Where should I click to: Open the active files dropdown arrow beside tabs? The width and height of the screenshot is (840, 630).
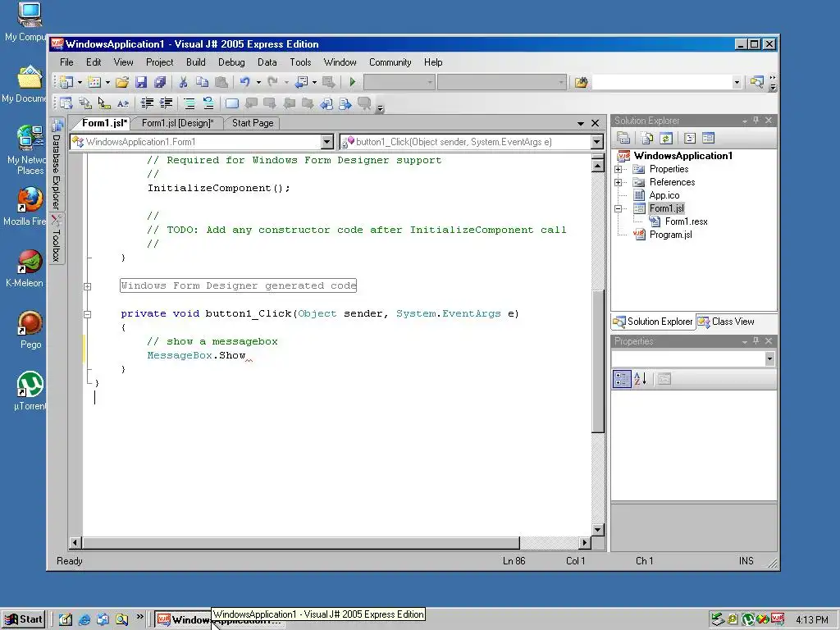coord(580,124)
